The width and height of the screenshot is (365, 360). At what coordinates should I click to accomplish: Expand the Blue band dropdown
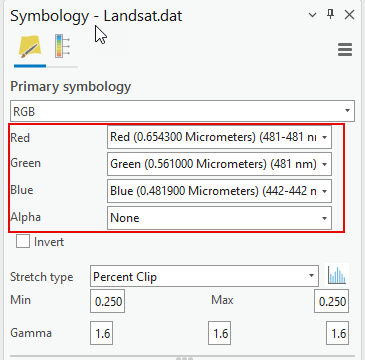[219, 191]
